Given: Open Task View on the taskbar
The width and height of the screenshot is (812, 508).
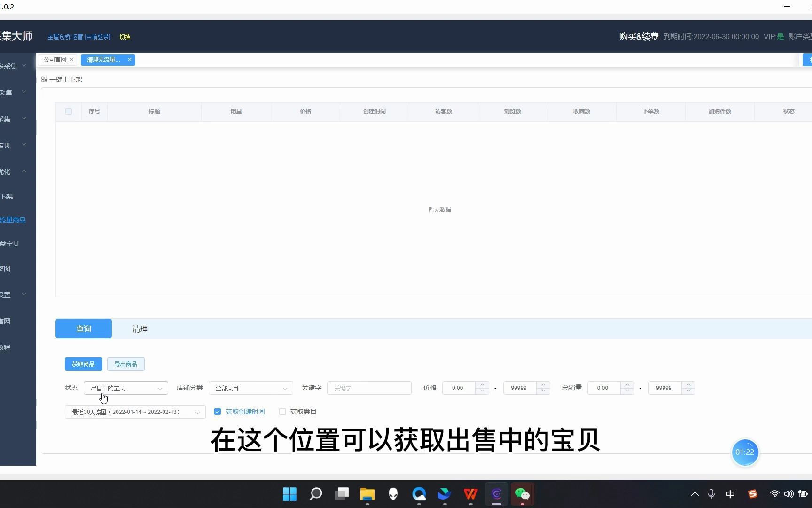Looking at the screenshot, I should point(342,494).
